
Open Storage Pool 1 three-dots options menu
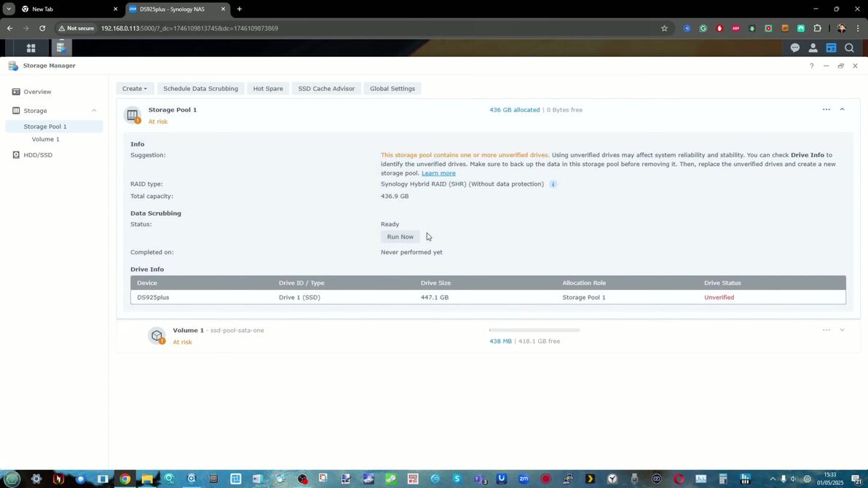coord(826,110)
